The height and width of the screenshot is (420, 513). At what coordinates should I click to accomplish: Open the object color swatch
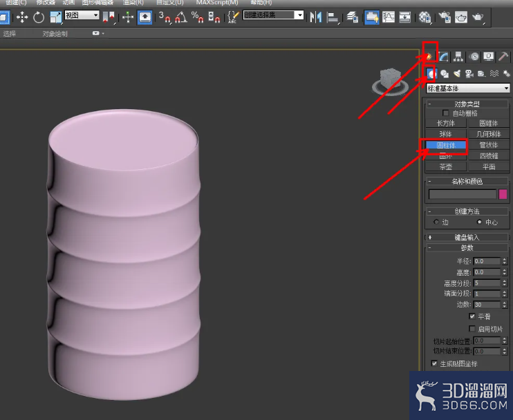pyautogui.click(x=503, y=194)
